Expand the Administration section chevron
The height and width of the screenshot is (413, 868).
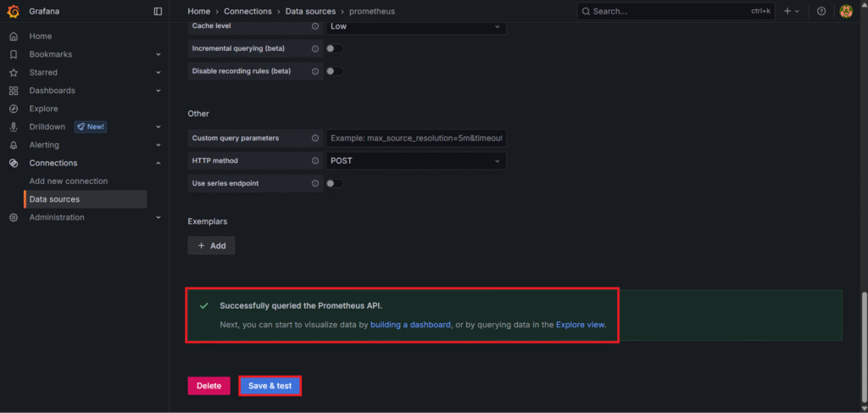tap(159, 218)
